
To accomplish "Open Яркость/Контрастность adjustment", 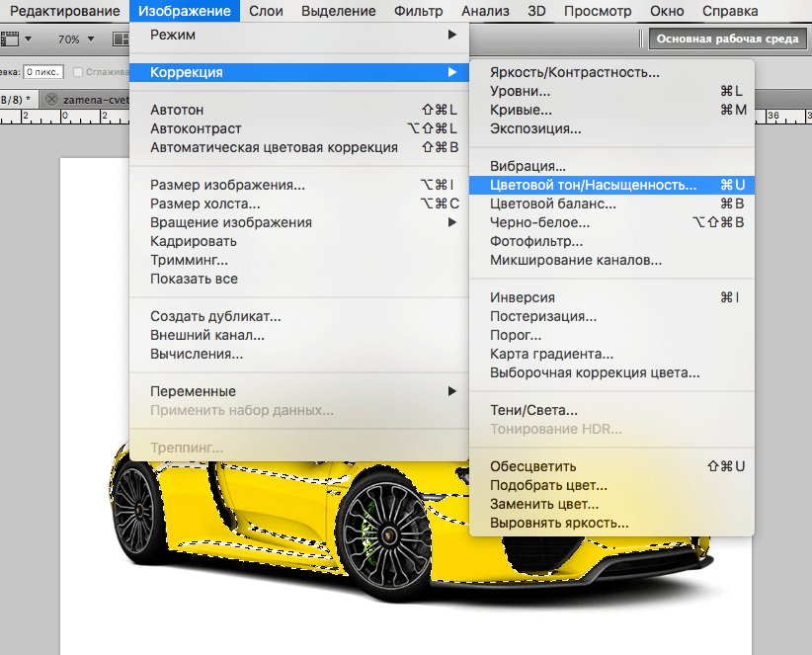I will click(x=611, y=72).
